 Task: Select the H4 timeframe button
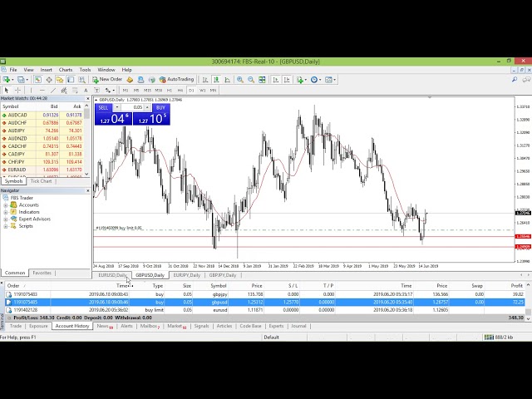(x=180, y=90)
